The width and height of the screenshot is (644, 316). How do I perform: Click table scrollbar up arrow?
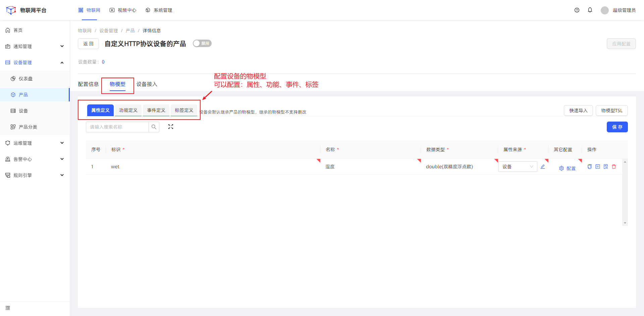[x=625, y=162]
